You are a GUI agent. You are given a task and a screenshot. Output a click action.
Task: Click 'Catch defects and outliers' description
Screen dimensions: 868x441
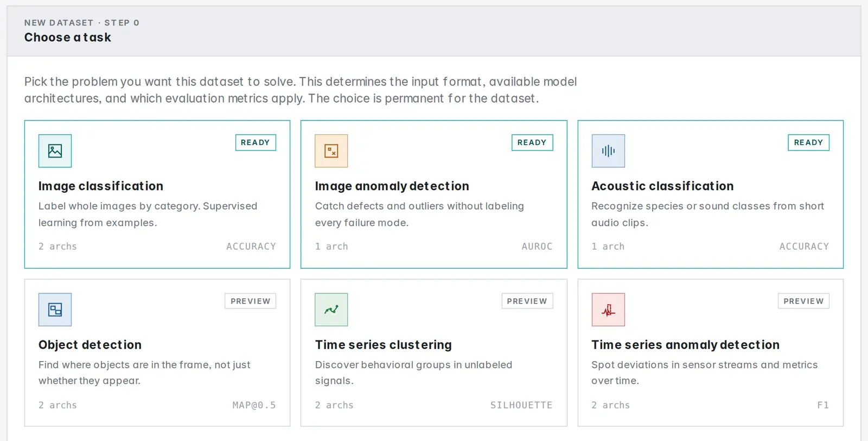click(x=419, y=215)
